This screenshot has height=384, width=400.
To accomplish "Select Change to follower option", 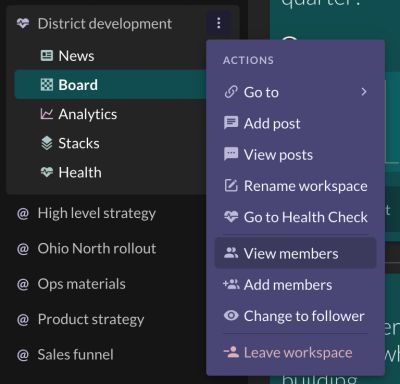I will click(295, 316).
